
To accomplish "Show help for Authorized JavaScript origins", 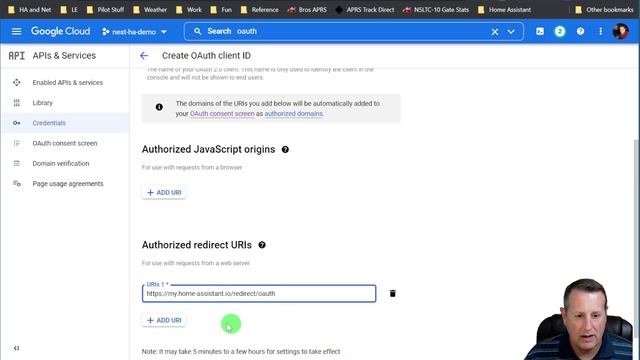I will [285, 149].
